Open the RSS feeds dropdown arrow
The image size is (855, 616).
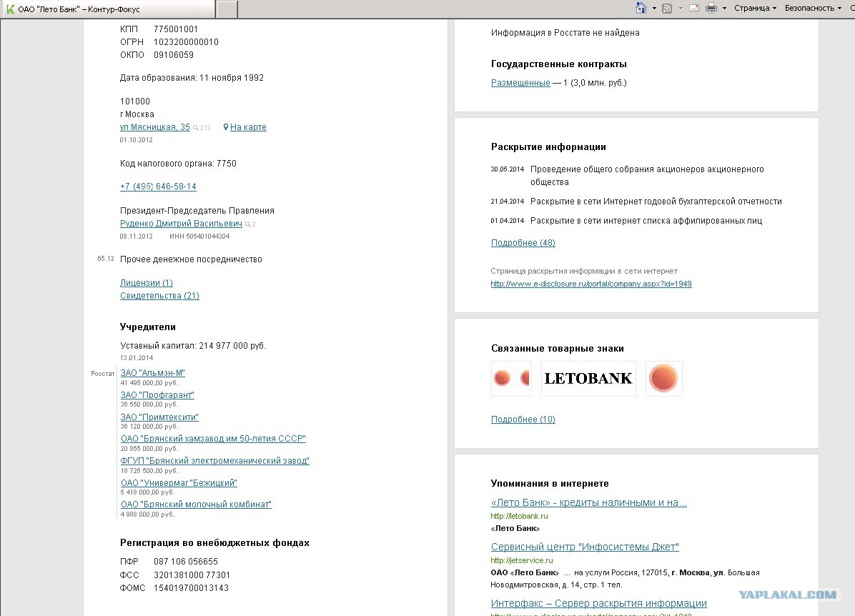click(x=681, y=8)
